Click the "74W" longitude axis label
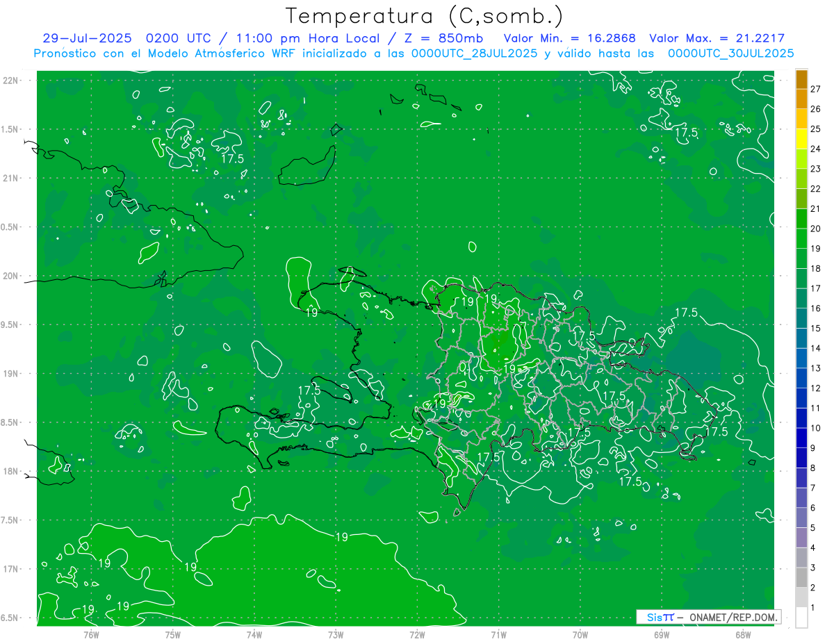 pyautogui.click(x=254, y=635)
